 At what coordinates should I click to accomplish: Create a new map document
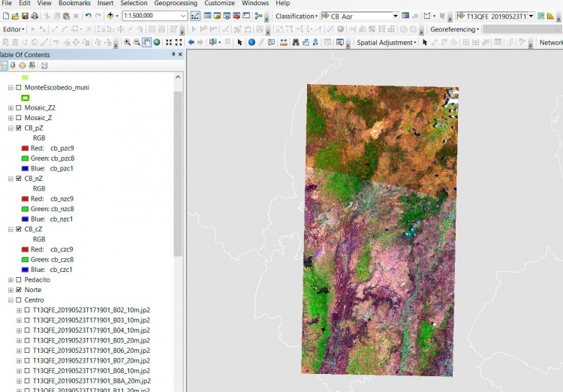point(6,16)
